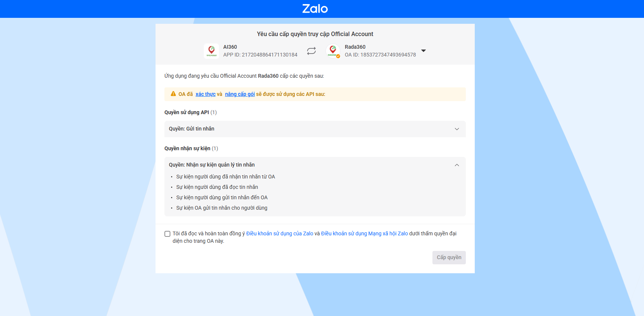
Task: Click the AI360 application icon
Action: click(x=211, y=51)
